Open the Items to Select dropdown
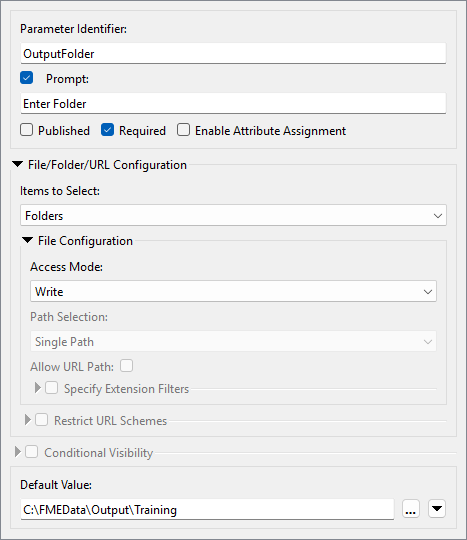 click(x=233, y=216)
